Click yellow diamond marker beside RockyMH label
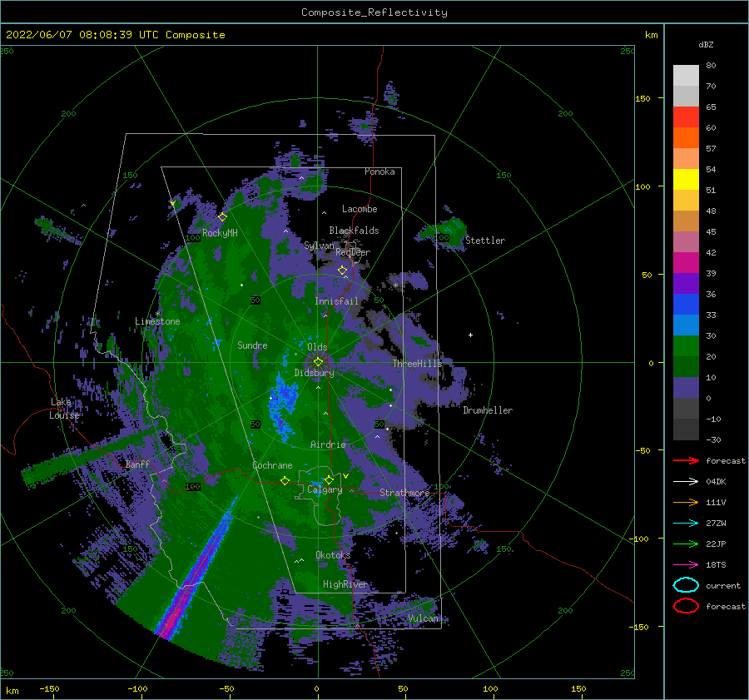 [x=222, y=217]
